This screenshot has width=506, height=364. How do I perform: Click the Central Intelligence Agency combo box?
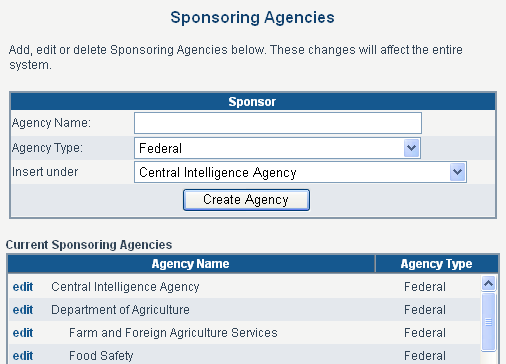tap(300, 172)
